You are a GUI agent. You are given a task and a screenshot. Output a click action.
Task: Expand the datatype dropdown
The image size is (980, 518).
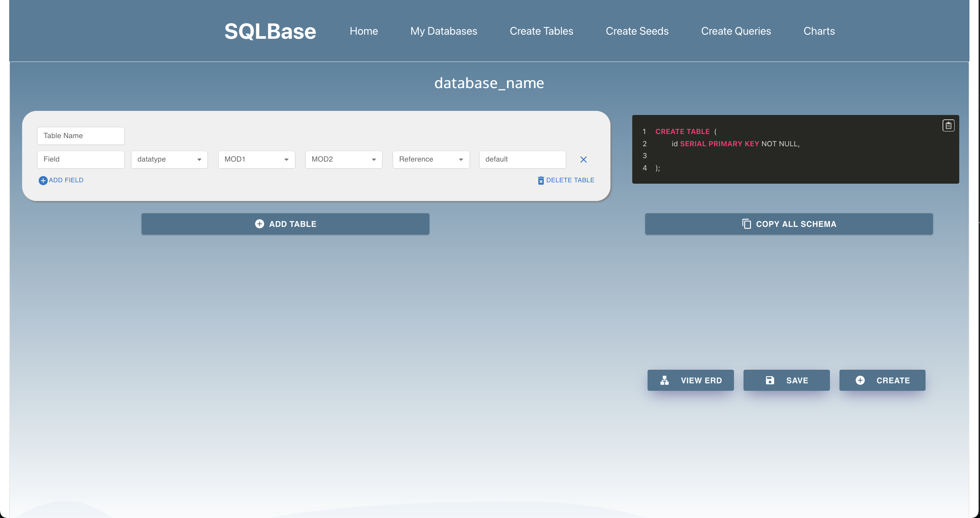click(169, 160)
